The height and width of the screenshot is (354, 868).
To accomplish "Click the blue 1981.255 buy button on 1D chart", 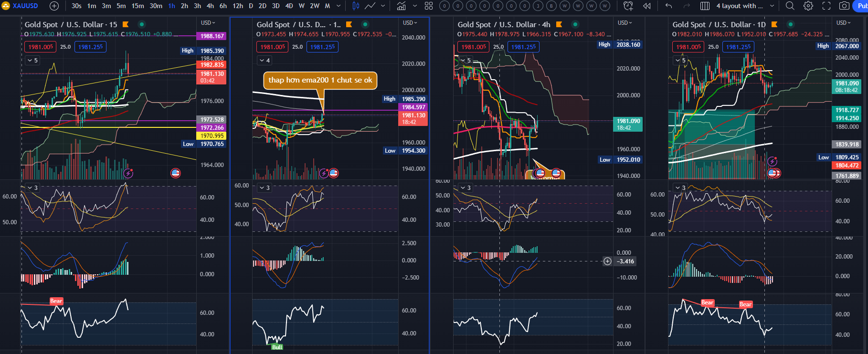I will 738,47.
